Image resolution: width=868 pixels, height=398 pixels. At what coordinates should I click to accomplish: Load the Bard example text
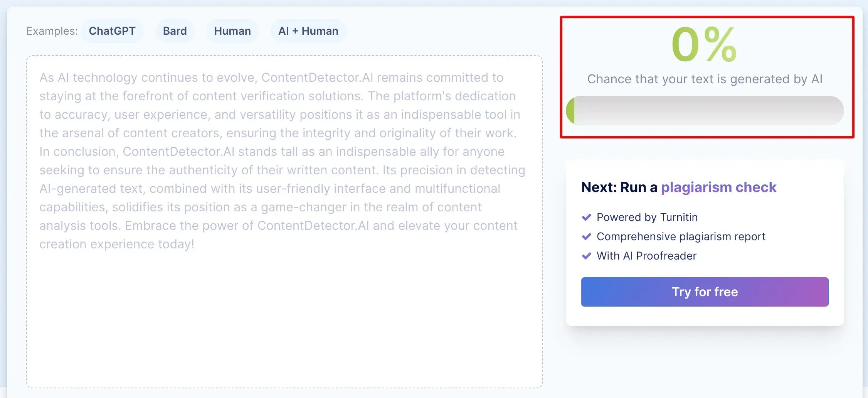(175, 31)
